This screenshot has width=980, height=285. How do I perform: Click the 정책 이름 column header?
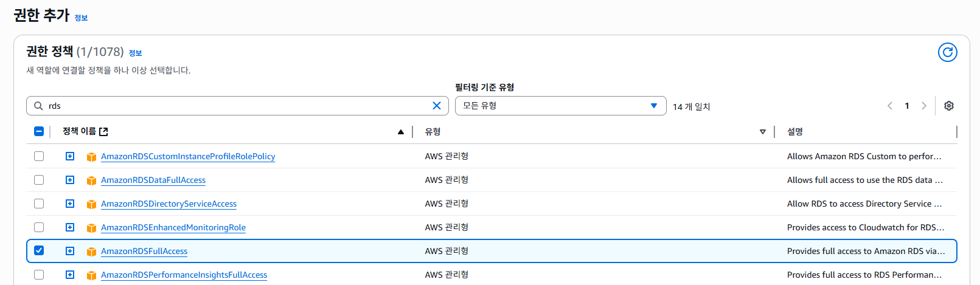pyautogui.click(x=79, y=131)
